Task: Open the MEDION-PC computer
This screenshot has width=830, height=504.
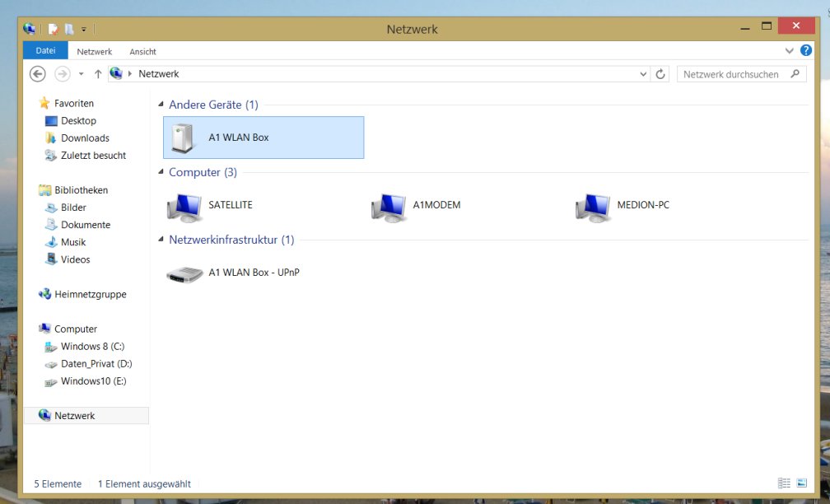Action: tap(623, 205)
